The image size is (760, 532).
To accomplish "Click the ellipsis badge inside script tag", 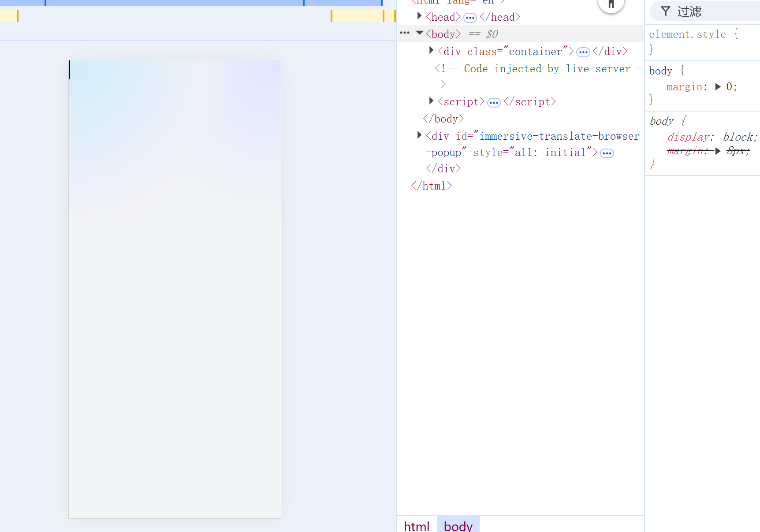I will point(494,103).
